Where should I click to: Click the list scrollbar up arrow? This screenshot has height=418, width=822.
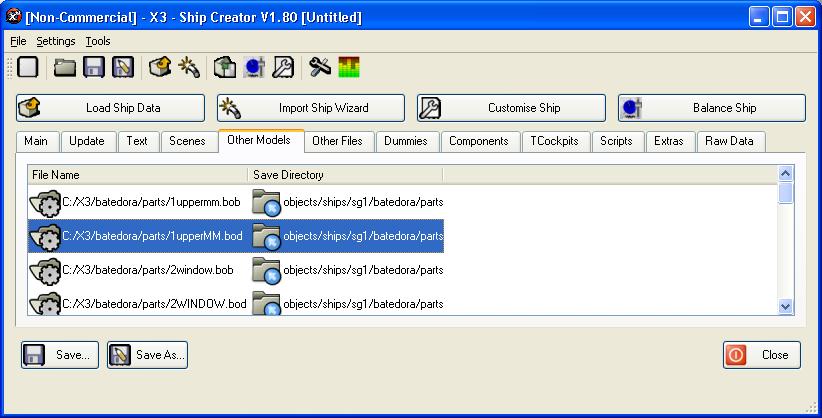[785, 173]
